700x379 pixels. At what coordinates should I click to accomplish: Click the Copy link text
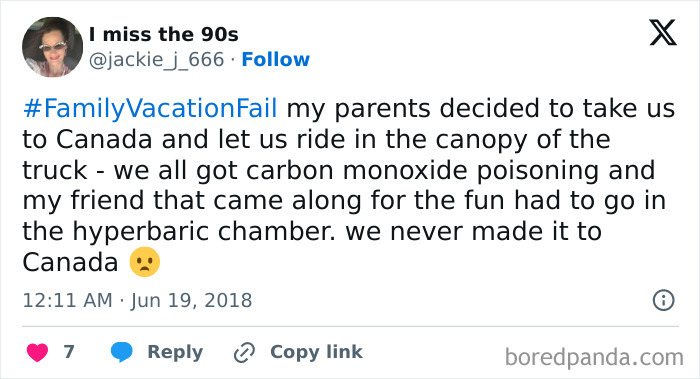(x=316, y=352)
